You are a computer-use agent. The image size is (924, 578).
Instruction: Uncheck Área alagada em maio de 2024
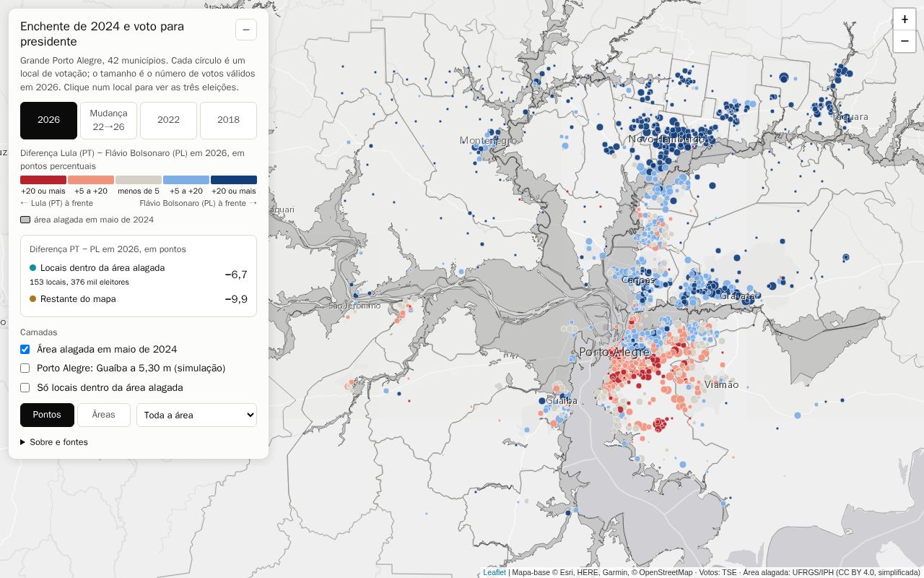pos(25,349)
